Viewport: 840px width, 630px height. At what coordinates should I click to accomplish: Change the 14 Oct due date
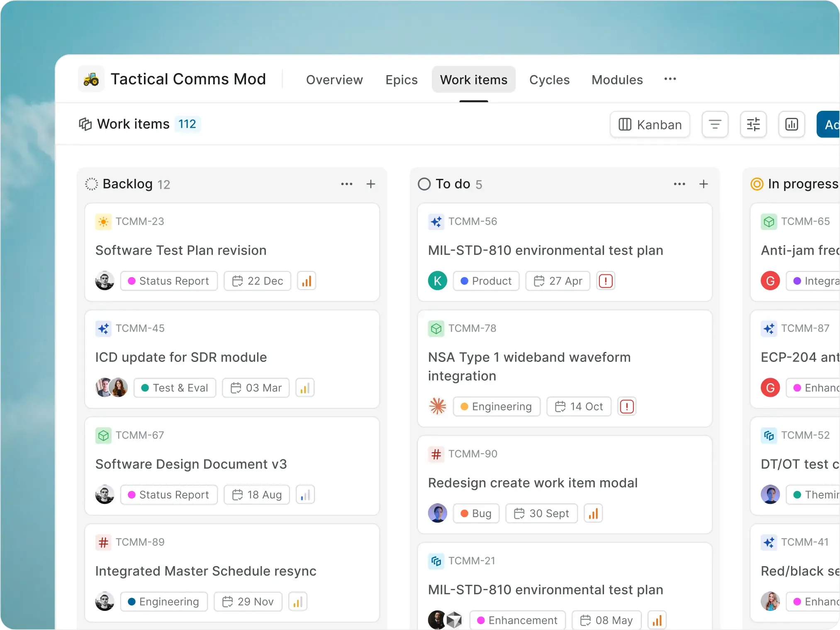pyautogui.click(x=579, y=407)
